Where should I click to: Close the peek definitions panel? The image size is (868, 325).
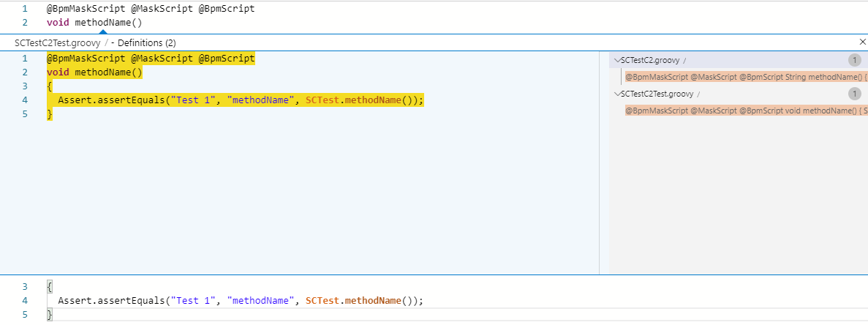pyautogui.click(x=862, y=42)
